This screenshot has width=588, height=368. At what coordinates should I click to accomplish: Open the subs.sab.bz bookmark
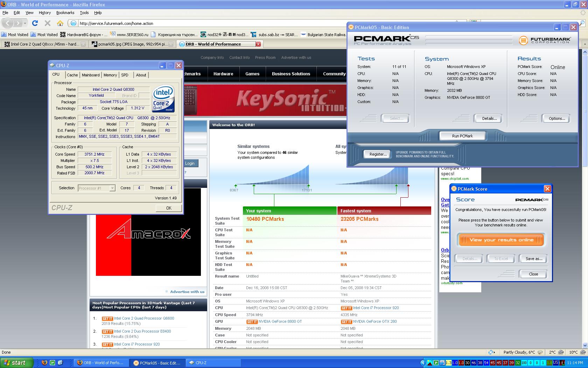coord(275,34)
